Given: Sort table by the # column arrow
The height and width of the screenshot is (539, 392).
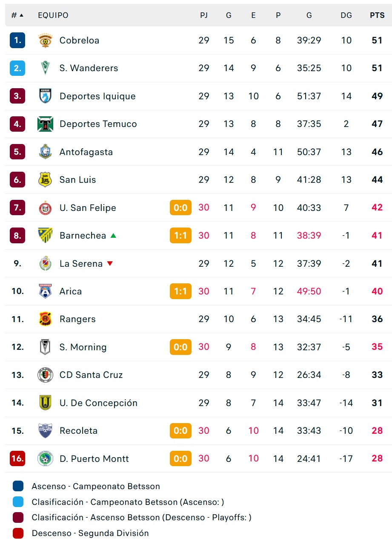Looking at the screenshot, I should tap(17, 15).
